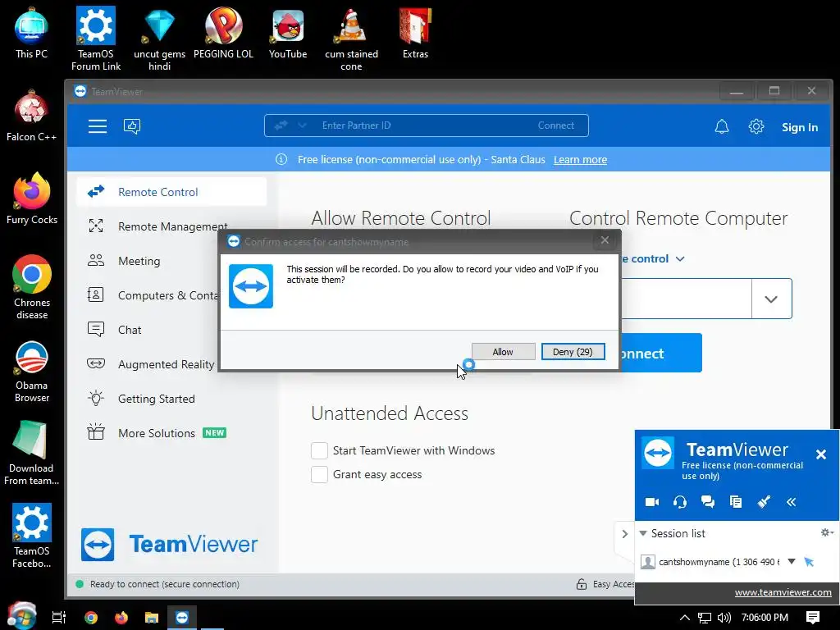Open the Session list gear options
The image size is (840, 630).
827,532
